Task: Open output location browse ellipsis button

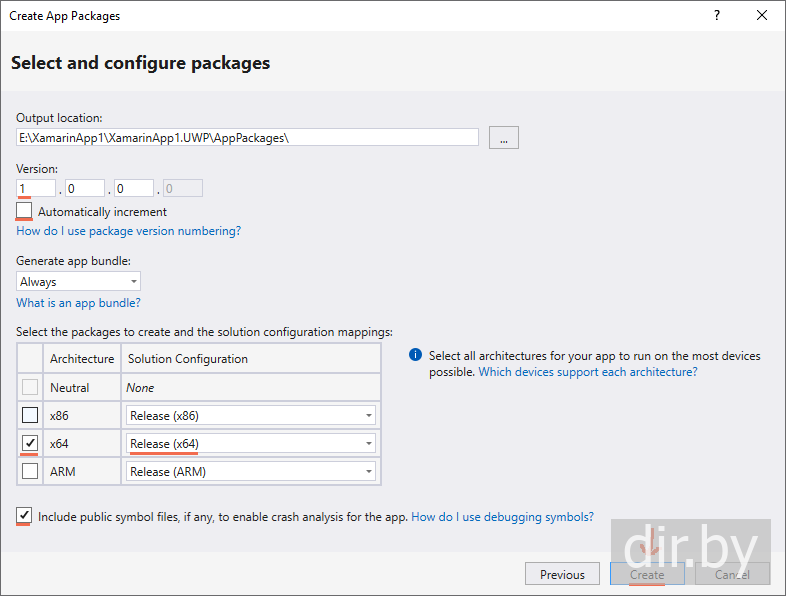Action: [x=504, y=138]
